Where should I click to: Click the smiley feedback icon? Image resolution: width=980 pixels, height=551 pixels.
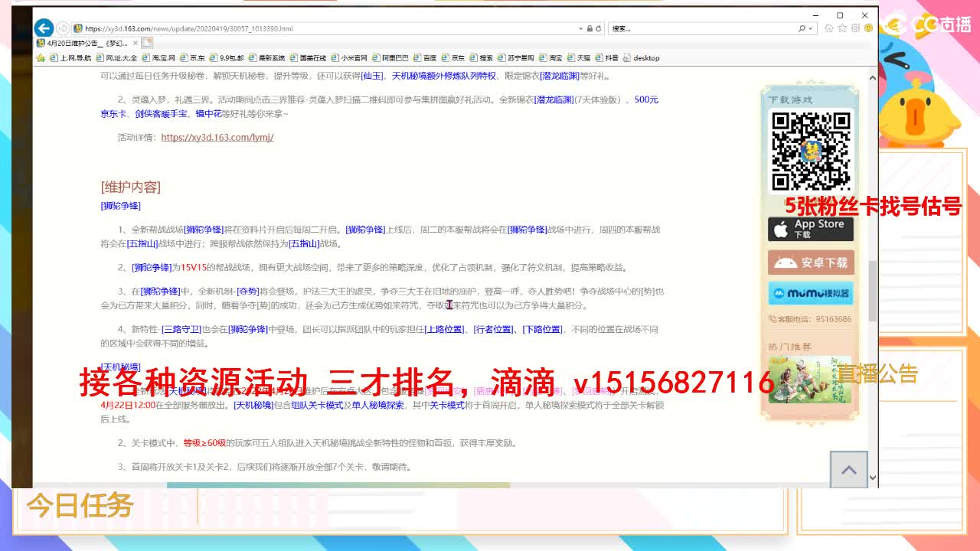(x=868, y=28)
